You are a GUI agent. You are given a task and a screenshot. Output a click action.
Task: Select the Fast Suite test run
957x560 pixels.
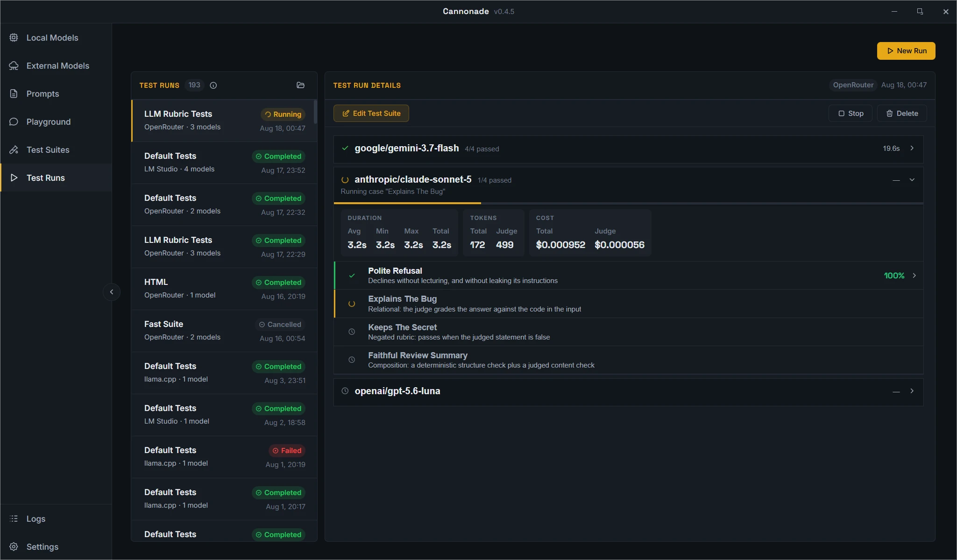tap(225, 331)
